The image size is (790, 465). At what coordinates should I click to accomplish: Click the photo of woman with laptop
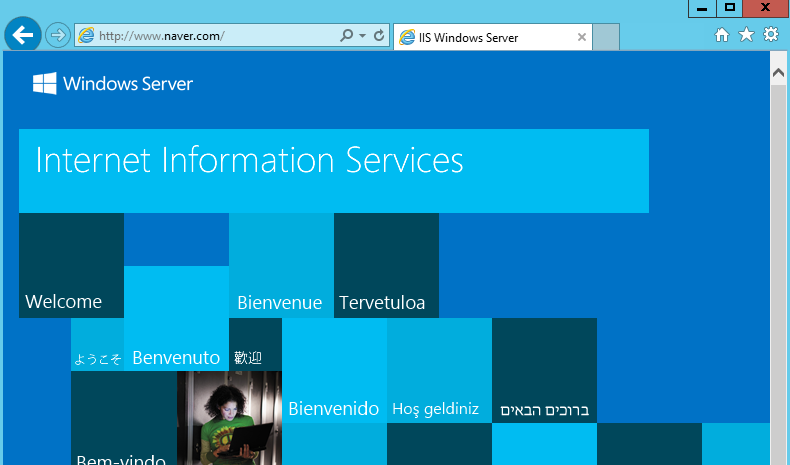pyautogui.click(x=229, y=418)
